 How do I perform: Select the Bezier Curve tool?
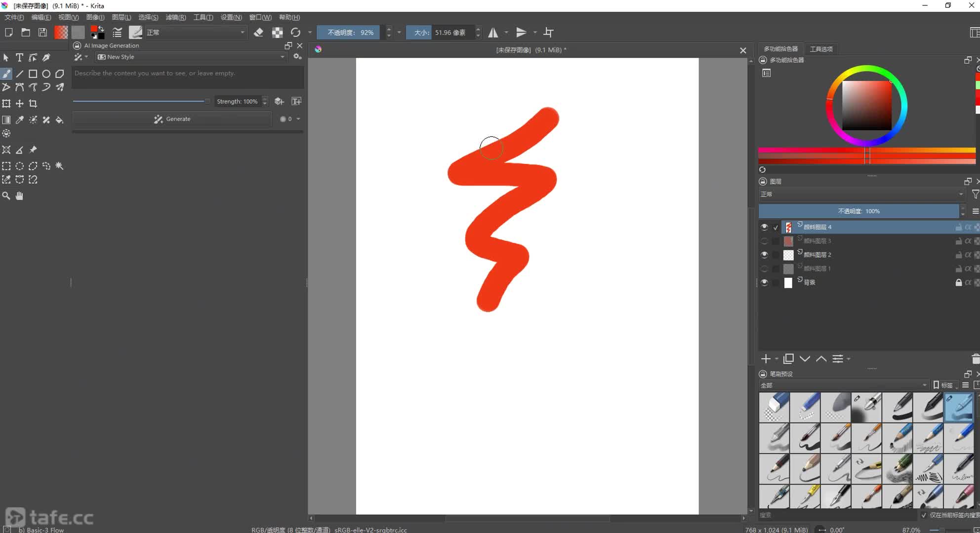point(19,87)
